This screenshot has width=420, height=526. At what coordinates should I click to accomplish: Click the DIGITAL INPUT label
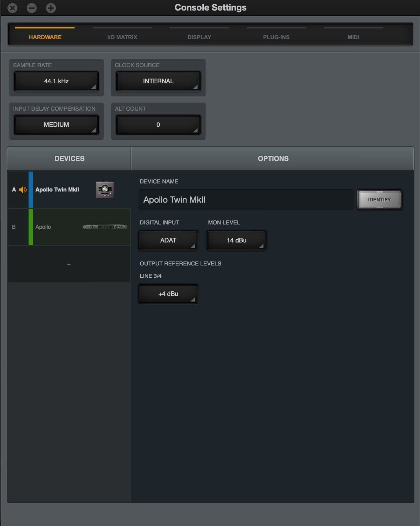(160, 222)
